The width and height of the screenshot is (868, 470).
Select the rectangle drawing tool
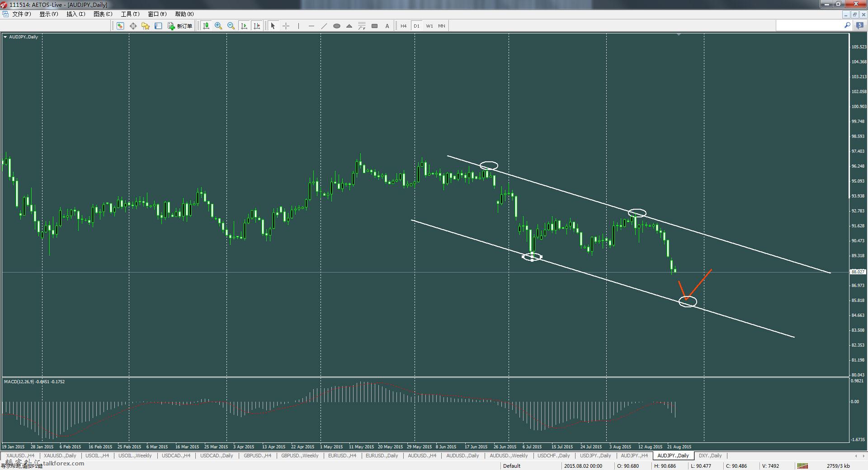pyautogui.click(x=374, y=26)
